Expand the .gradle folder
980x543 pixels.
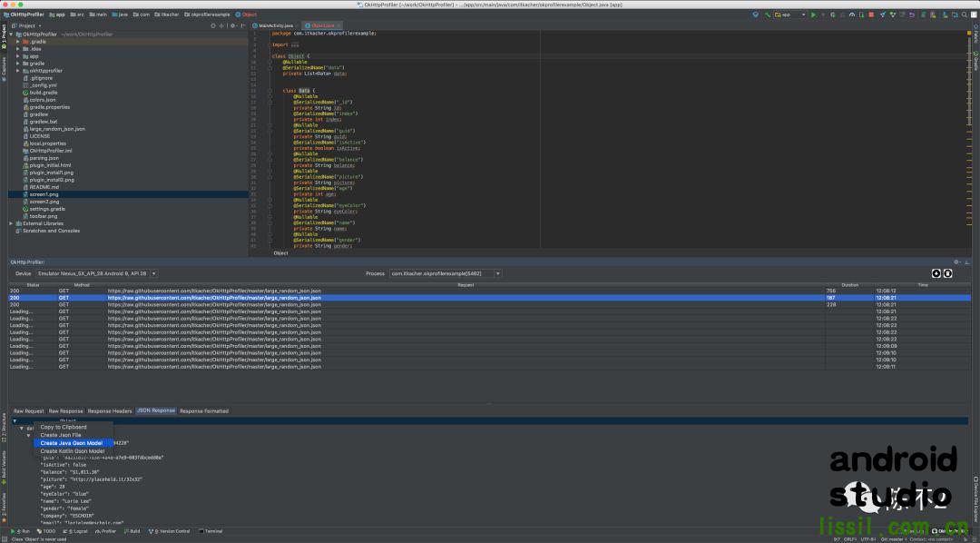[18, 41]
